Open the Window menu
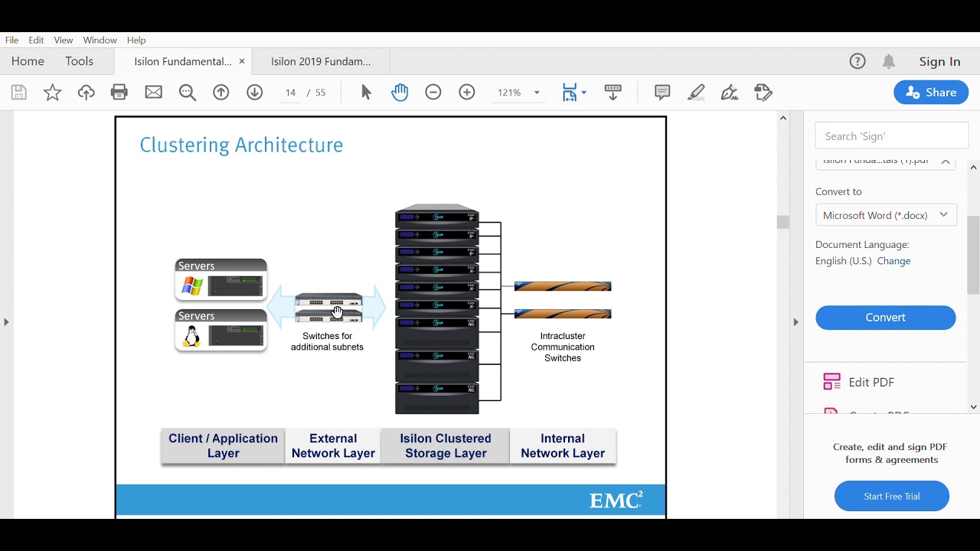 coord(100,40)
